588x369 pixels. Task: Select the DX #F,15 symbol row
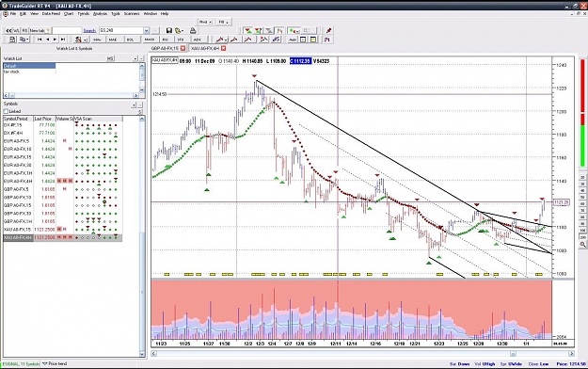(63, 125)
